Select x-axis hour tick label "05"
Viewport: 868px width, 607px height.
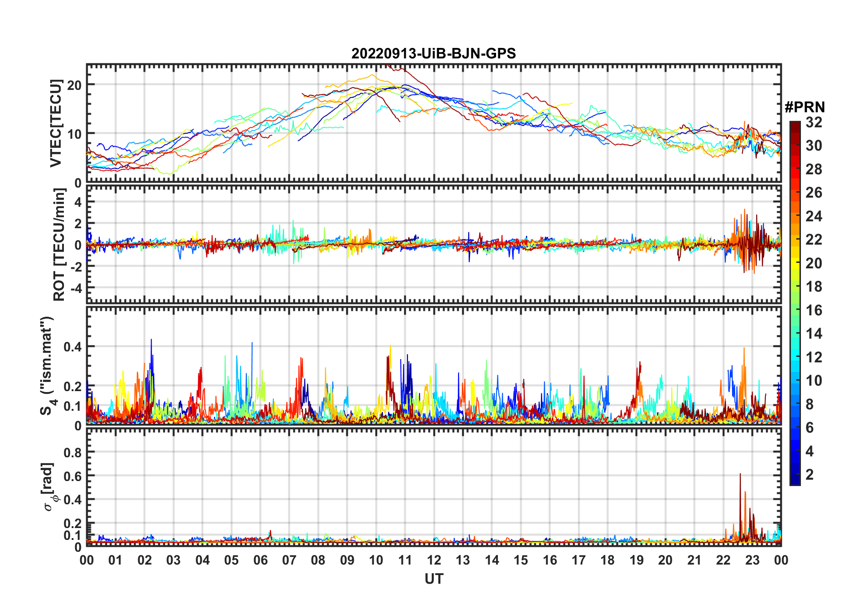click(231, 560)
